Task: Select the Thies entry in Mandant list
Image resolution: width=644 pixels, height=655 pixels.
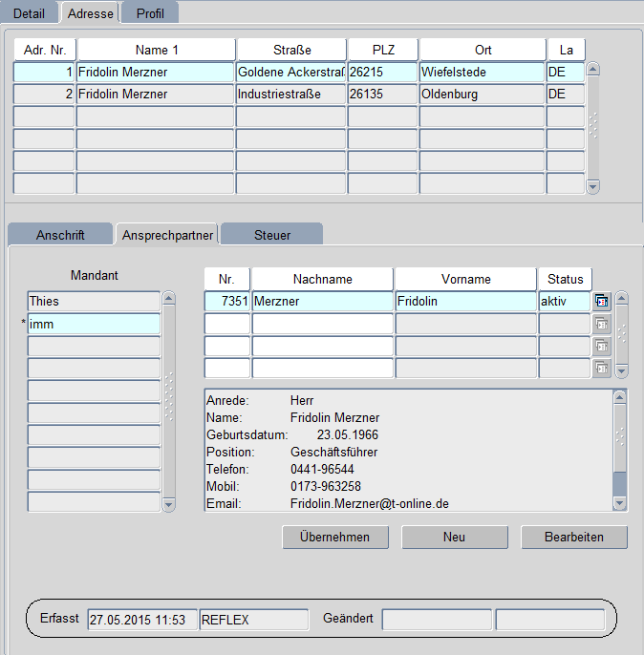Action: coord(94,301)
